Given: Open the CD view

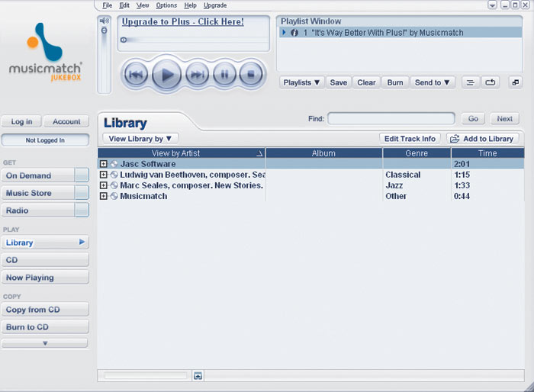Looking at the screenshot, I should pos(45,260).
